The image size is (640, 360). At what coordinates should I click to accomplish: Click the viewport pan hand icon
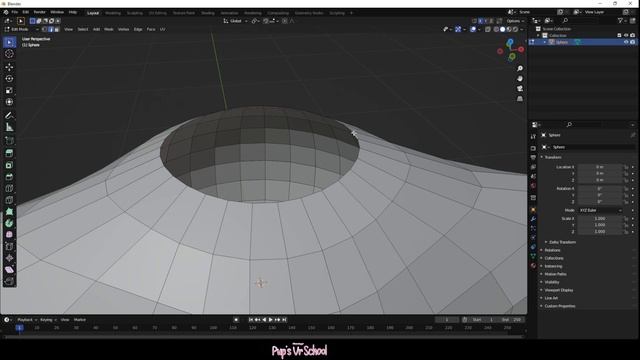(520, 78)
